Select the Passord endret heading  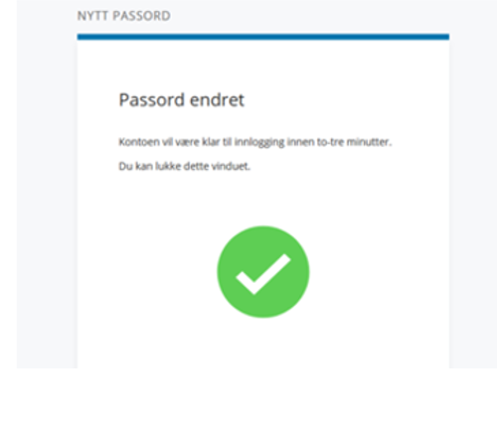(182, 99)
